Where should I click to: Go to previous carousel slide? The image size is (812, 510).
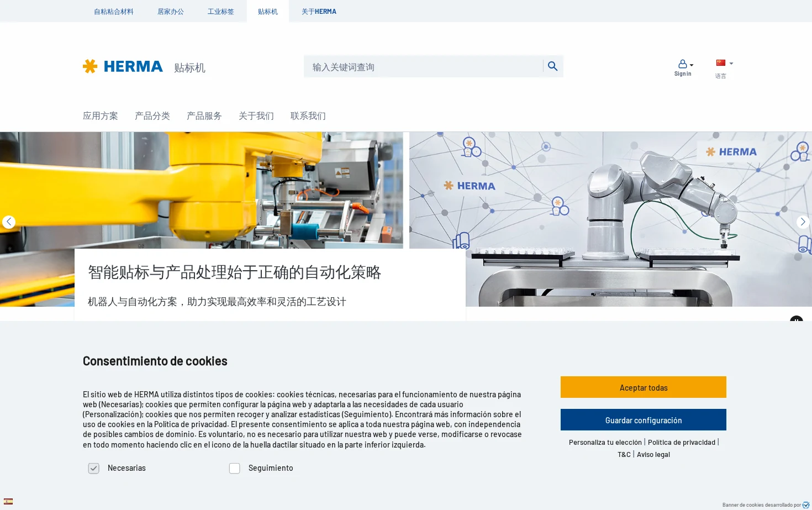coord(9,222)
